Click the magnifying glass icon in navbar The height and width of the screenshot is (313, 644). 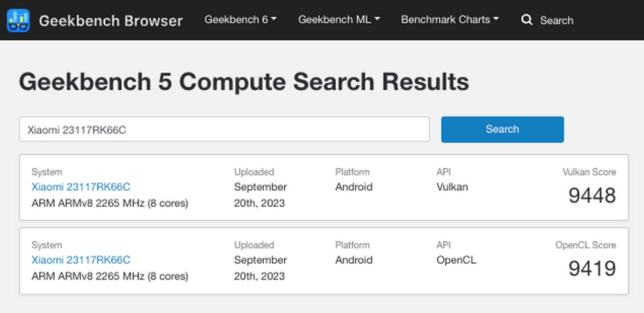527,20
